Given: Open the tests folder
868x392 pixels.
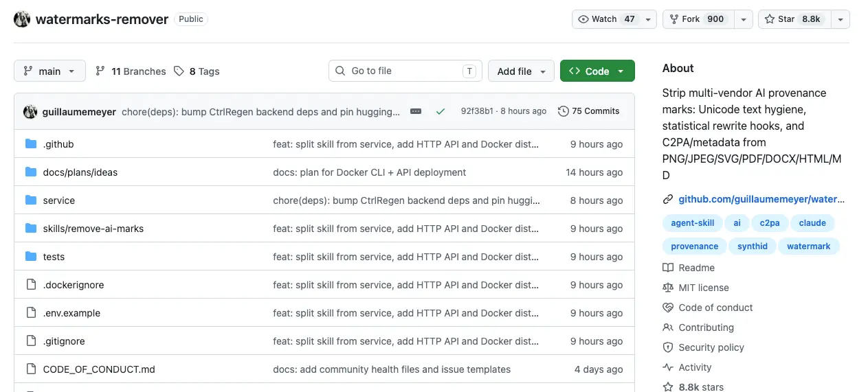Looking at the screenshot, I should [54, 257].
